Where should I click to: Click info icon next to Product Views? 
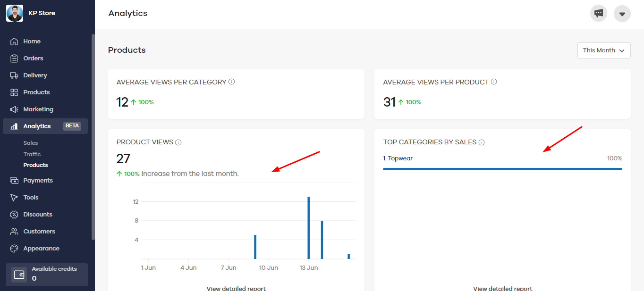(x=178, y=142)
